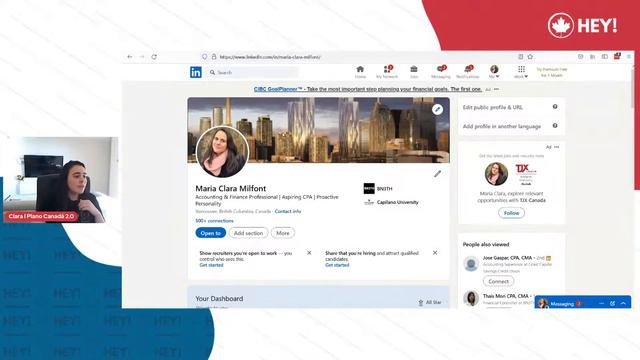The width and height of the screenshot is (640, 360).
Task: Click Edit public profile & URL
Action: 493,107
